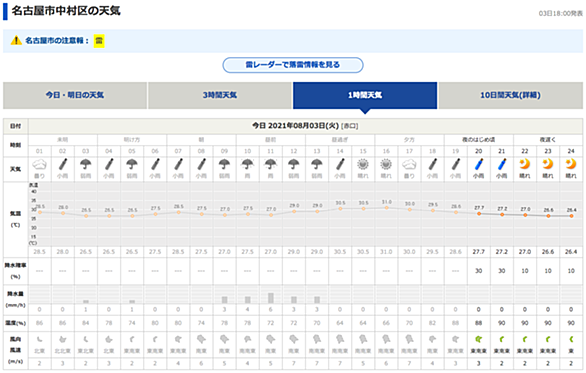Click the 22:00 clear night moon icon
Image resolution: width=586 pixels, height=373 pixels.
click(x=525, y=164)
